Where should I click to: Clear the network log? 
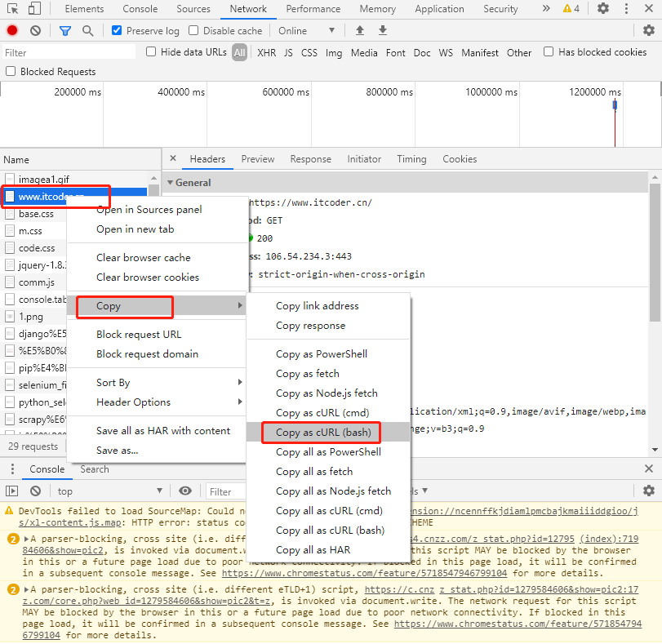click(x=35, y=30)
